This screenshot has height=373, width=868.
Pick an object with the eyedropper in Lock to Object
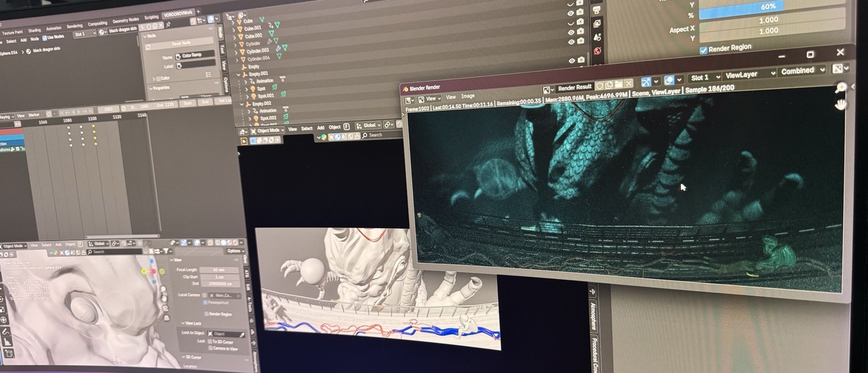tap(242, 334)
